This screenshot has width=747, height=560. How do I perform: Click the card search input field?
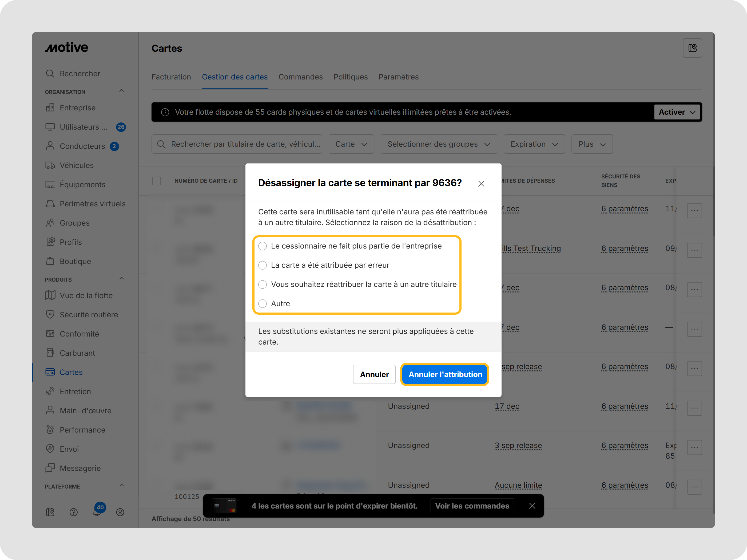click(237, 144)
